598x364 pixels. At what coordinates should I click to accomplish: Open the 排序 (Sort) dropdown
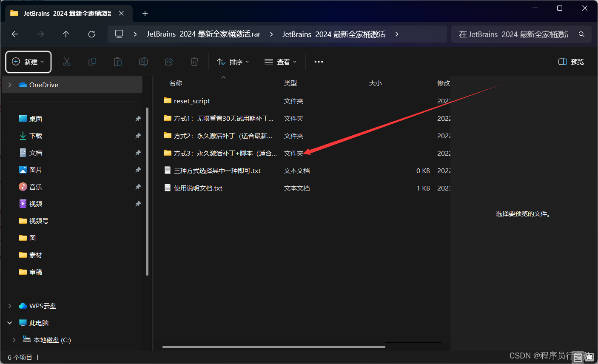pyautogui.click(x=233, y=62)
